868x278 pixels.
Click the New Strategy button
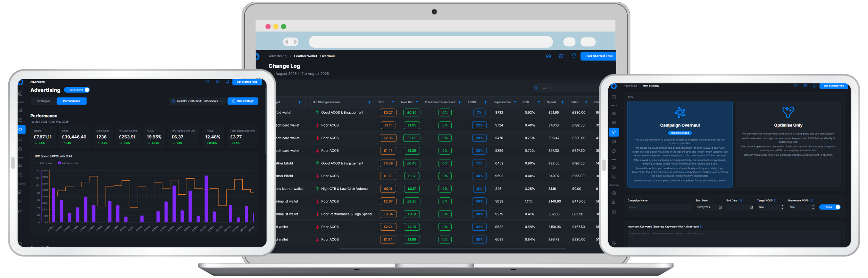(243, 101)
